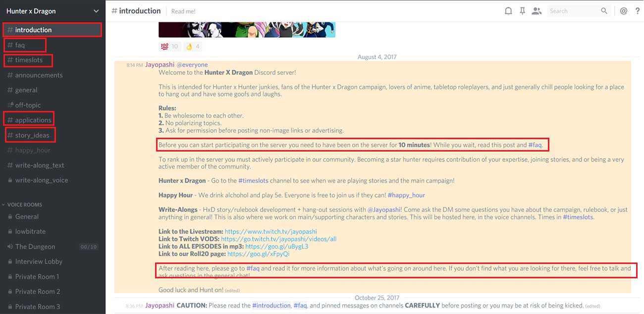Collapse the VOICE ROOMS category
The height and width of the screenshot is (314, 644).
click(25, 205)
